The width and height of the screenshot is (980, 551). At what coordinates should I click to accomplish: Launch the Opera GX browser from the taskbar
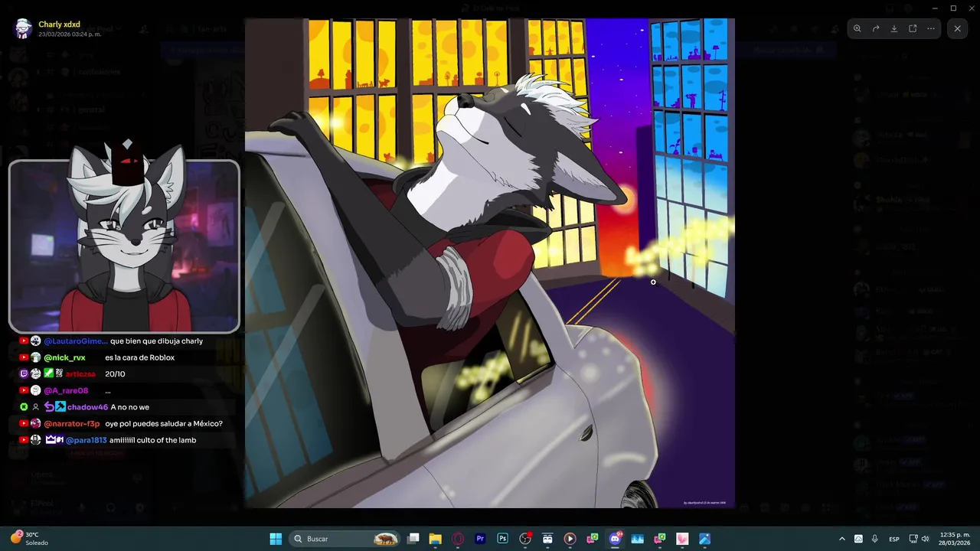pos(458,539)
